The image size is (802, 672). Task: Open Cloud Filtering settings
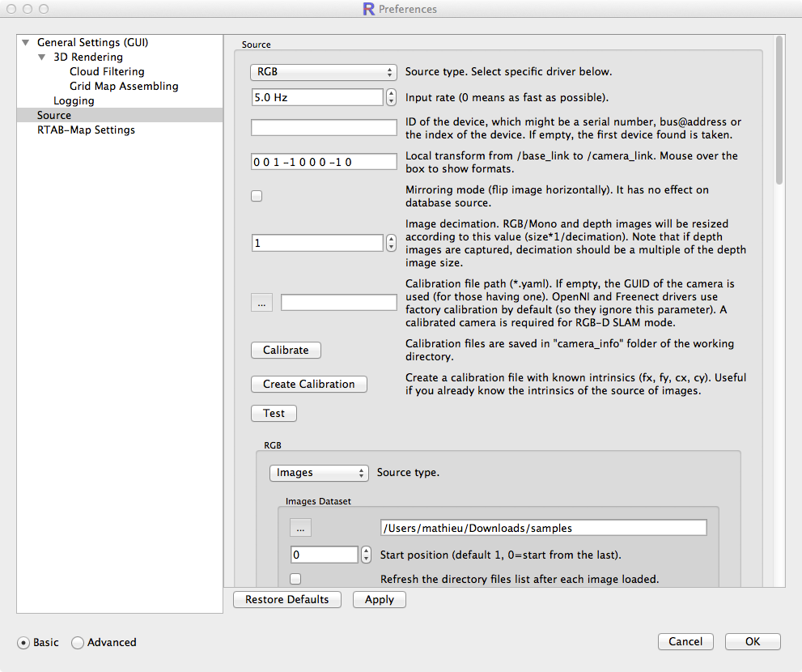(x=107, y=71)
